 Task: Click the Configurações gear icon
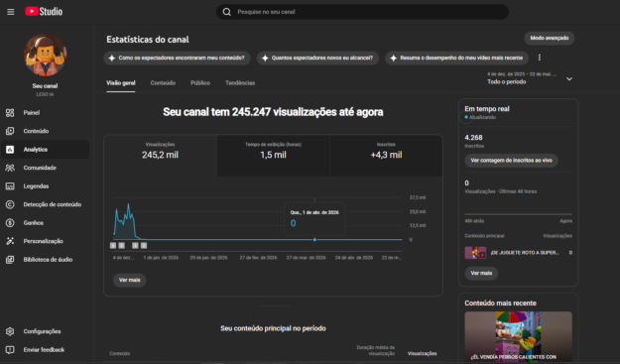click(x=10, y=331)
